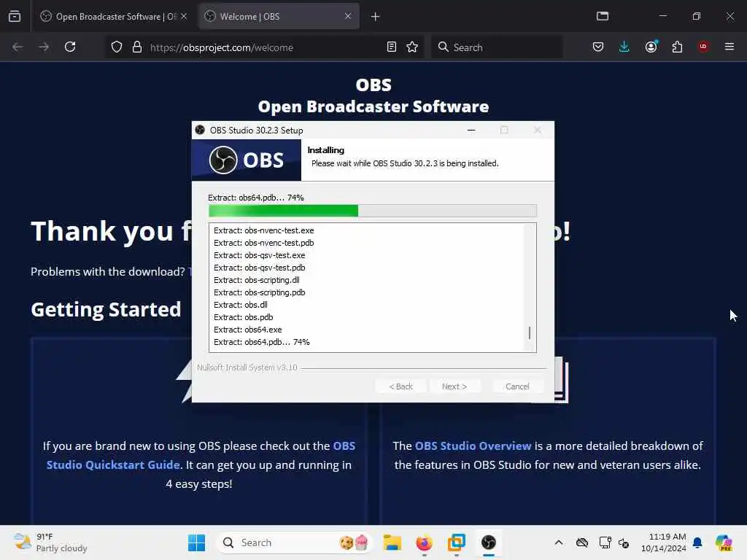Screen dimensions: 747x560
Task: Show hidden system tray icons
Action: point(559,542)
